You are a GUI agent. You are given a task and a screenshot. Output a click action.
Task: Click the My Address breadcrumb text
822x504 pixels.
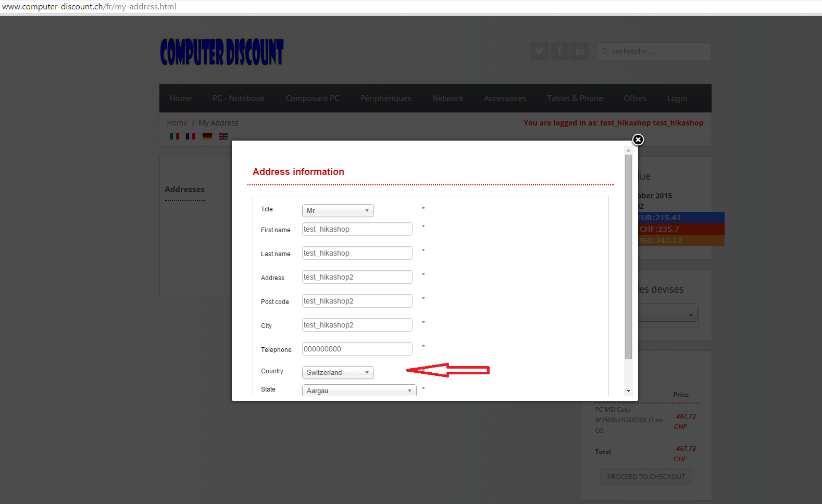coord(218,123)
